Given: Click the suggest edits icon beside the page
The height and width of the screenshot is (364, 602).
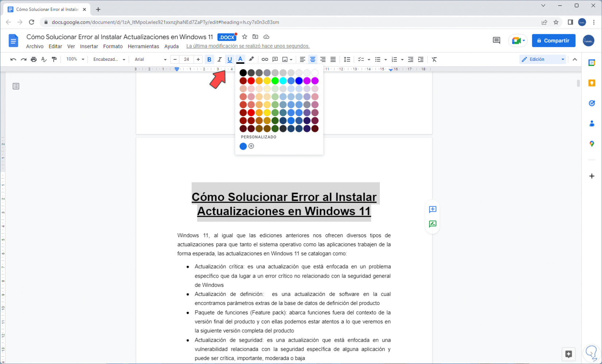Looking at the screenshot, I should pos(432,224).
